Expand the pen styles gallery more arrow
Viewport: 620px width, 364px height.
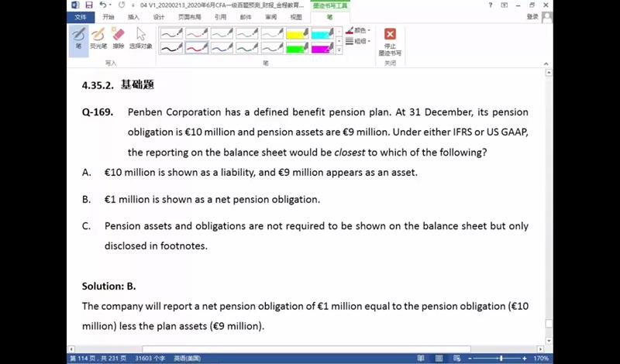pyautogui.click(x=339, y=51)
